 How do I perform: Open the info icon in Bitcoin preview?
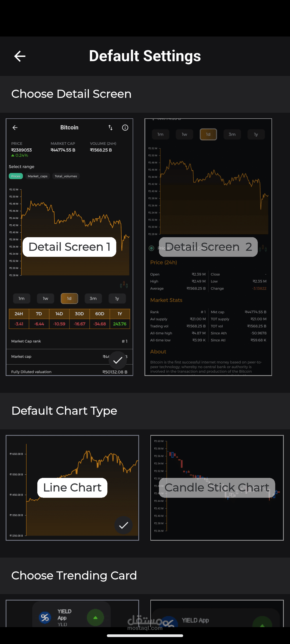125,128
